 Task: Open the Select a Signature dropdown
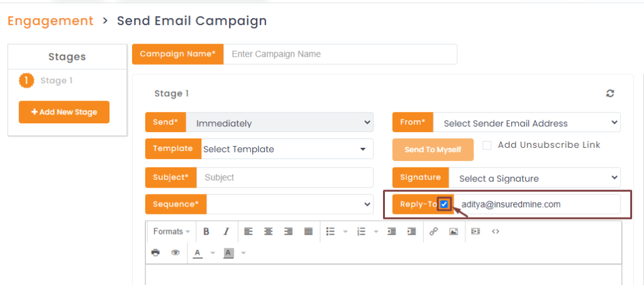535,178
